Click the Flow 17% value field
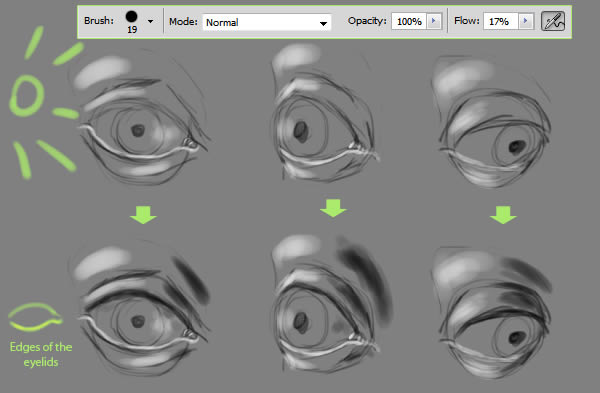The image size is (600, 393). 501,21
